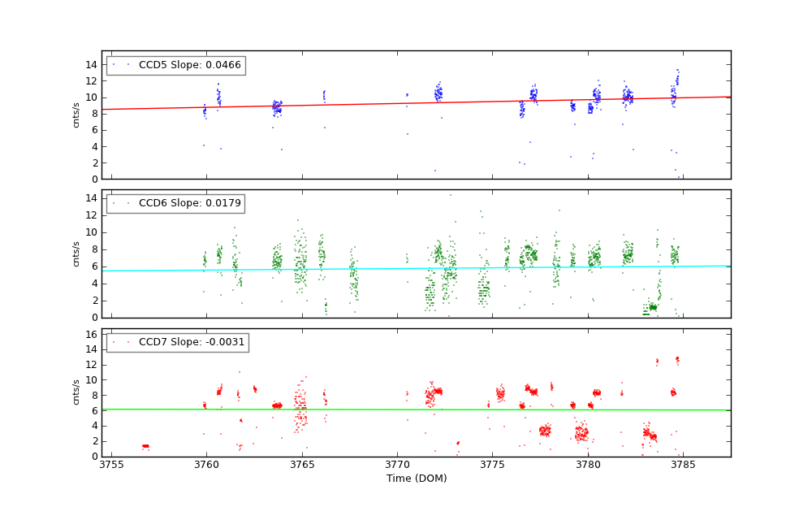This screenshot has height=507, width=812.
Task: Click the blue marker in CCD5 legend
Action: (121, 65)
